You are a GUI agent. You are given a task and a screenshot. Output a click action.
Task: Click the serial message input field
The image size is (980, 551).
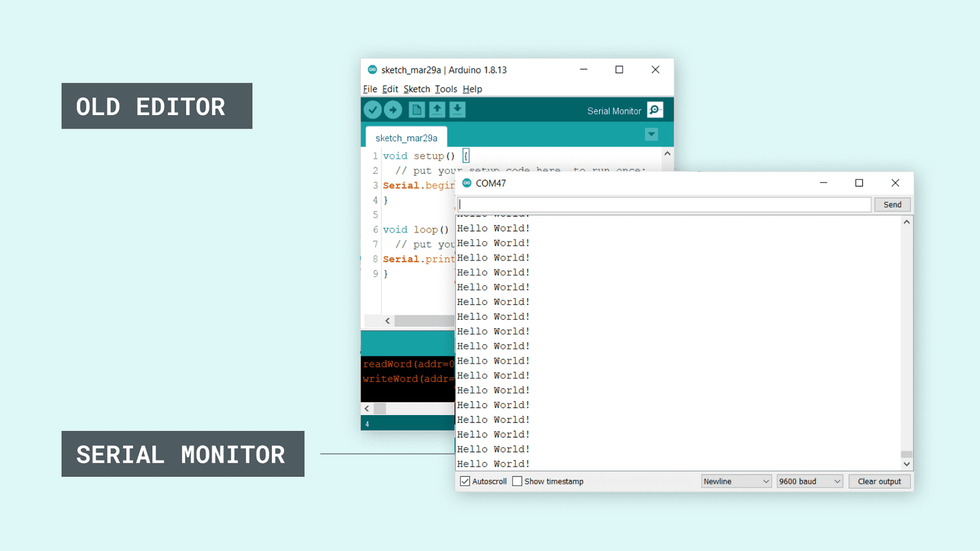[x=664, y=204]
